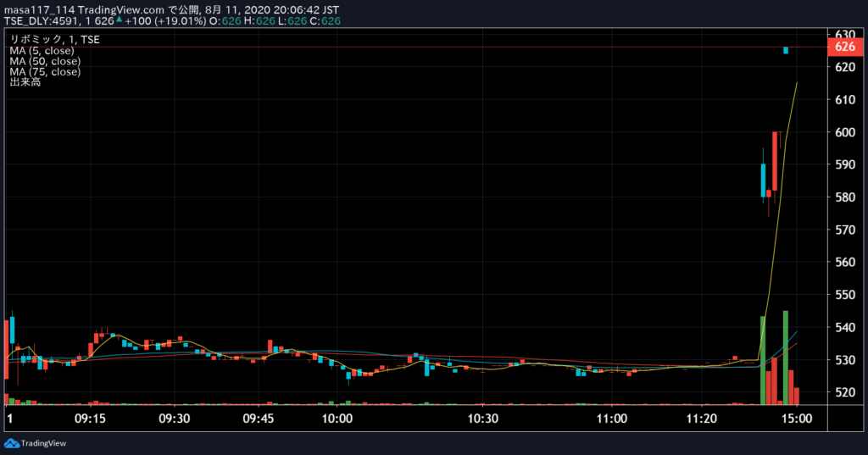Click the 09:15 time axis label
The width and height of the screenshot is (868, 455).
[x=90, y=419]
